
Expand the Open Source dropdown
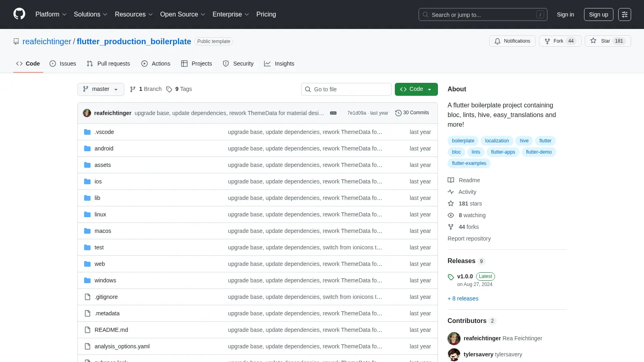click(x=182, y=14)
